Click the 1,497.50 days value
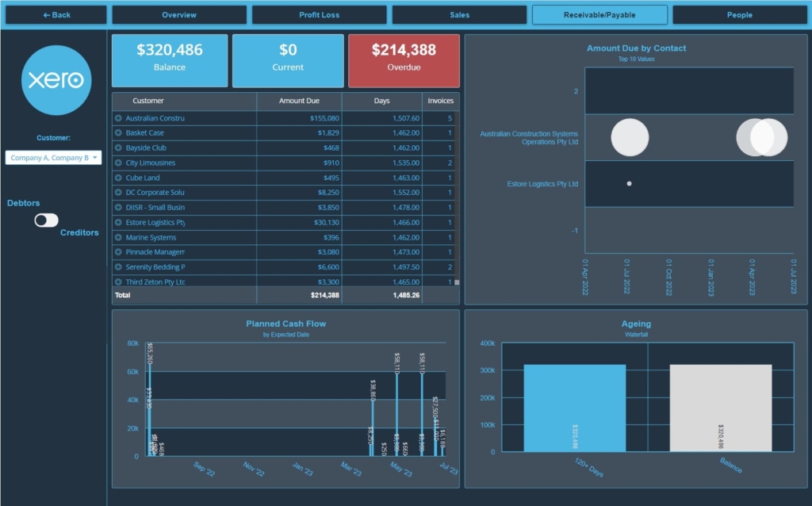 [x=406, y=266]
